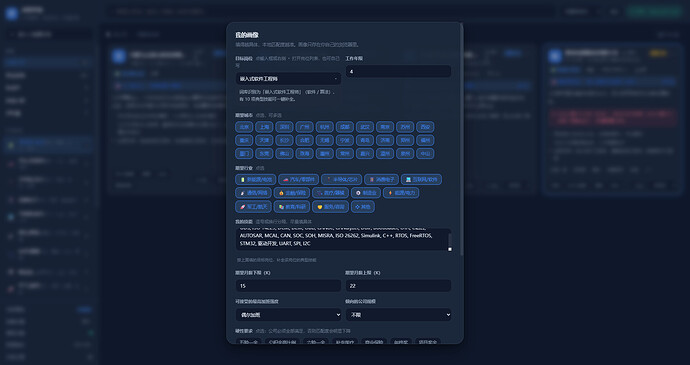This screenshot has height=365, width=690.
Task: Select the 医疗/器械 industry chip
Action: (x=330, y=193)
